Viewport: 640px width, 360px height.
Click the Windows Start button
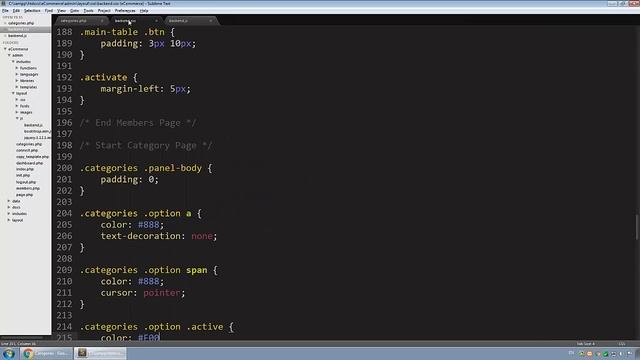9,353
